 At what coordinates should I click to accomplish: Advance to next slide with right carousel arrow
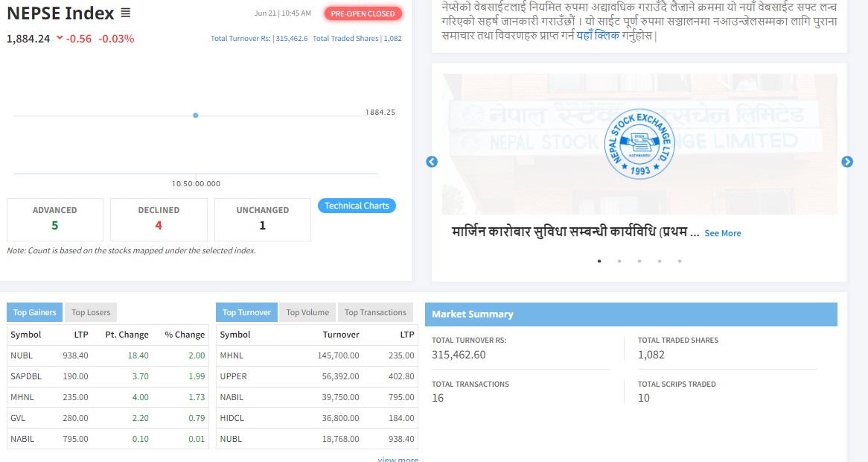tap(847, 162)
